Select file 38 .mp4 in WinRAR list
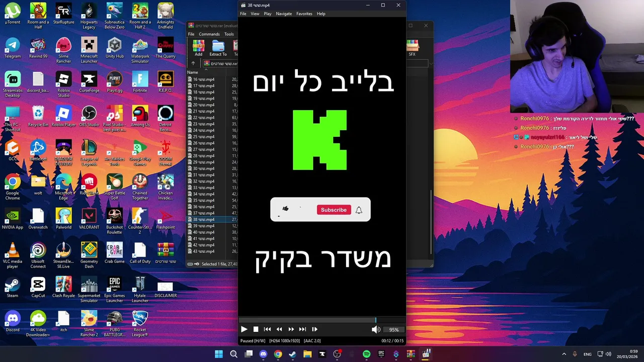 204,220
